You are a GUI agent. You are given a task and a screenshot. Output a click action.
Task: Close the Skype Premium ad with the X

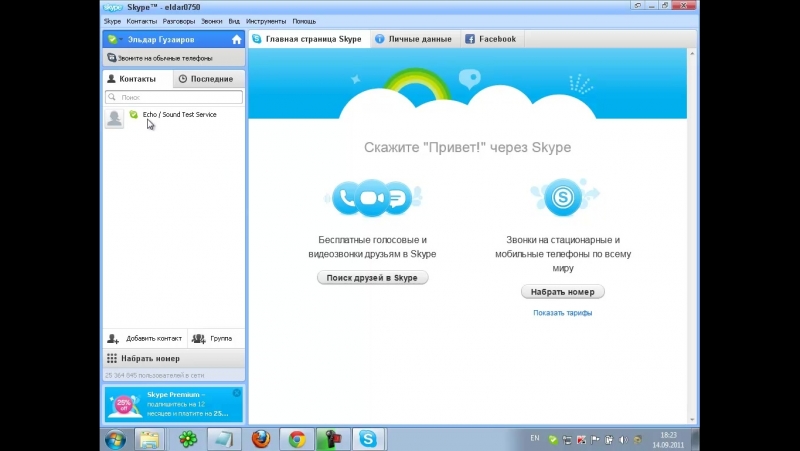click(x=237, y=393)
